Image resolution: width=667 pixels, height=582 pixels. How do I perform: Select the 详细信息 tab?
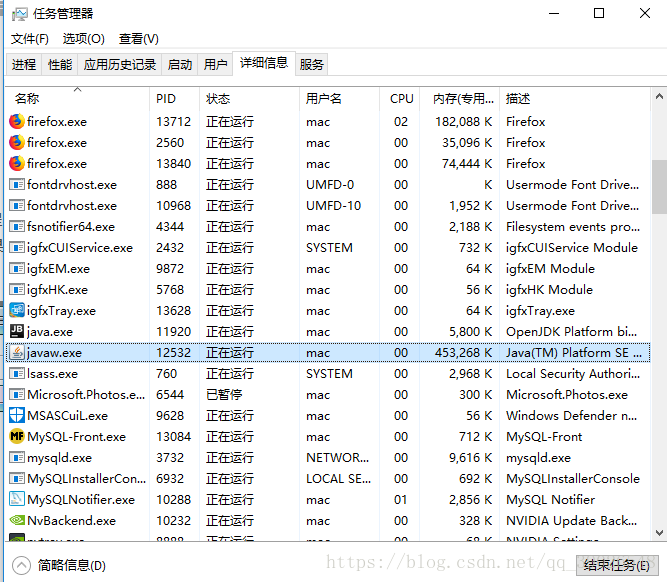(264, 63)
